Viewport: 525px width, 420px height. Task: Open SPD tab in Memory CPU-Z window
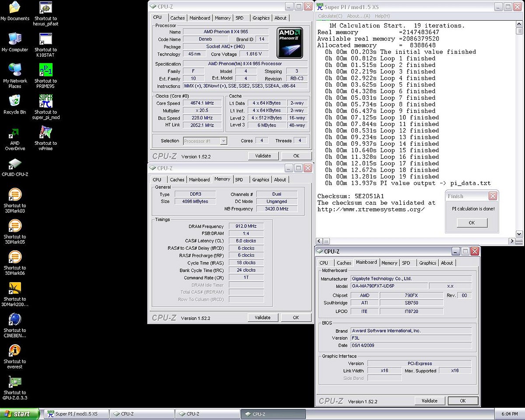(x=239, y=180)
